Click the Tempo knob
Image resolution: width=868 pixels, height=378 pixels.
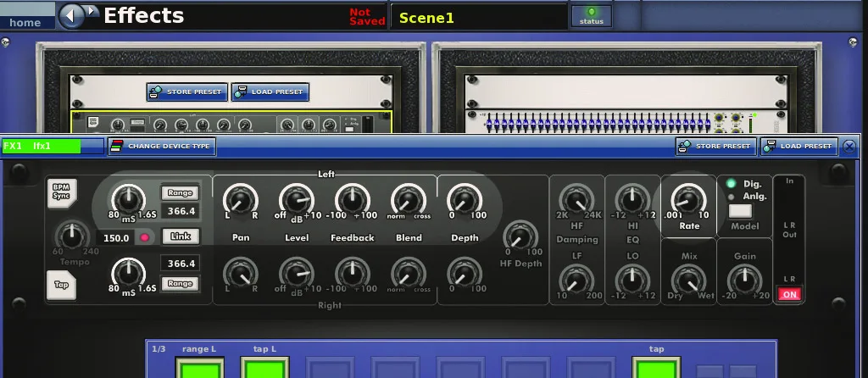pyautogui.click(x=72, y=236)
